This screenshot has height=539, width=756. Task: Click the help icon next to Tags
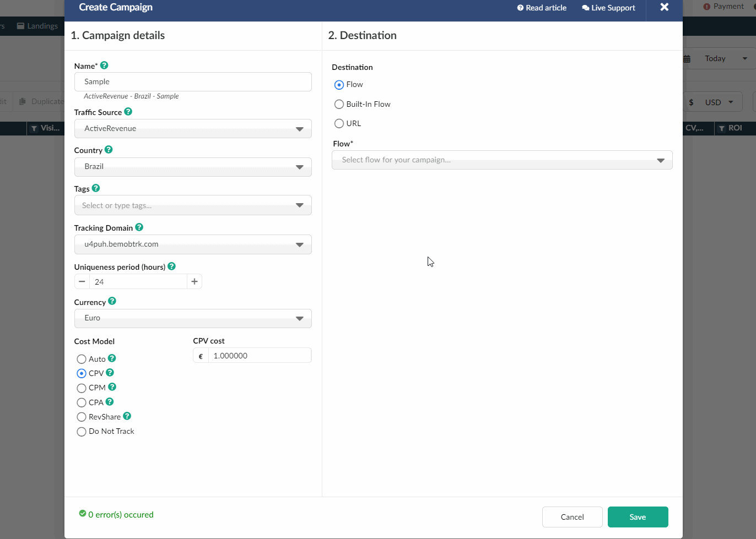click(96, 188)
